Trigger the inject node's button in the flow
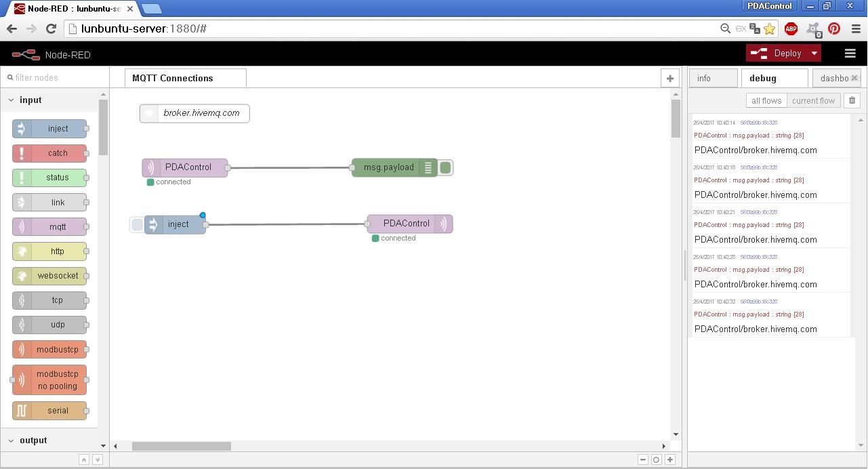Screen dimensions: 868x469 point(138,224)
